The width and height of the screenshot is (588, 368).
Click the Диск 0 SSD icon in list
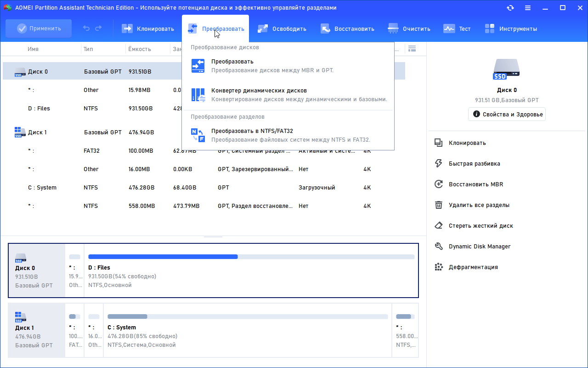(x=20, y=71)
